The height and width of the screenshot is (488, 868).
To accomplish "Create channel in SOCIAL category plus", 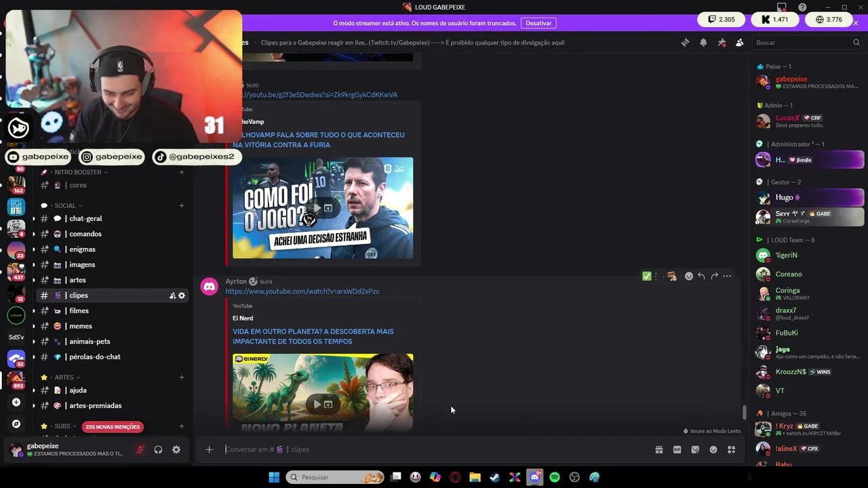I will tap(182, 205).
